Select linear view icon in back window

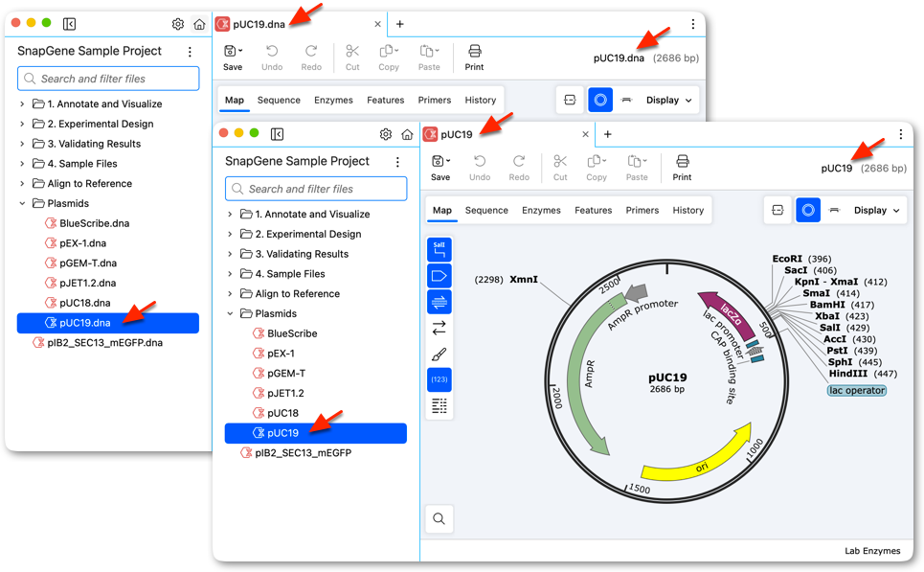point(626,101)
